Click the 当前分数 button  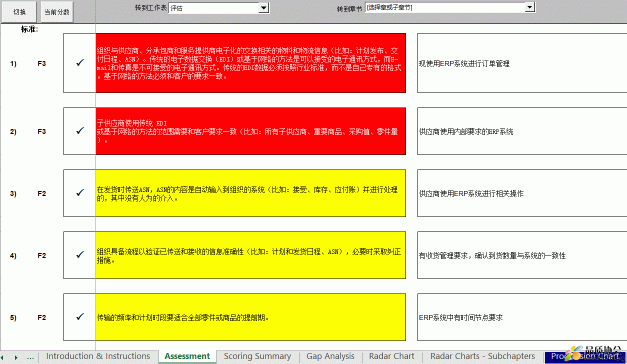pyautogui.click(x=57, y=12)
